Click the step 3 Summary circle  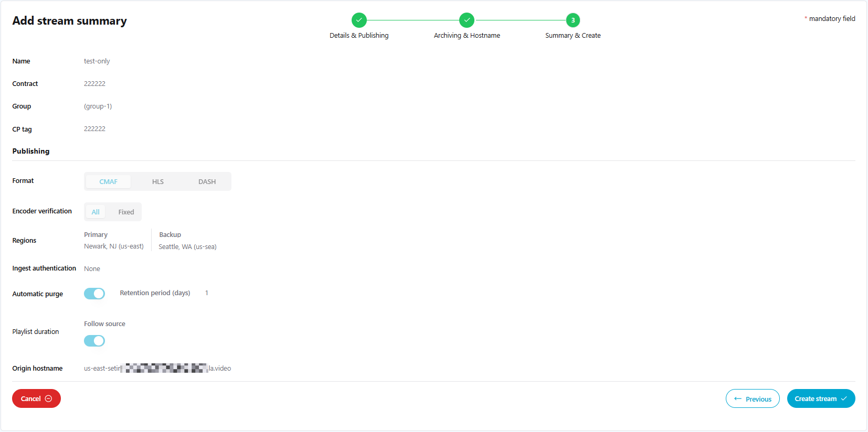pos(573,20)
